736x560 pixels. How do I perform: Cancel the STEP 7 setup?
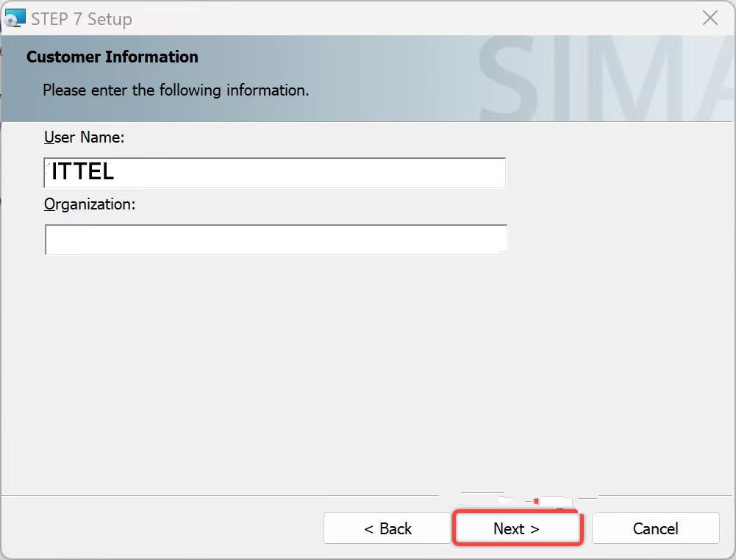coord(656,528)
